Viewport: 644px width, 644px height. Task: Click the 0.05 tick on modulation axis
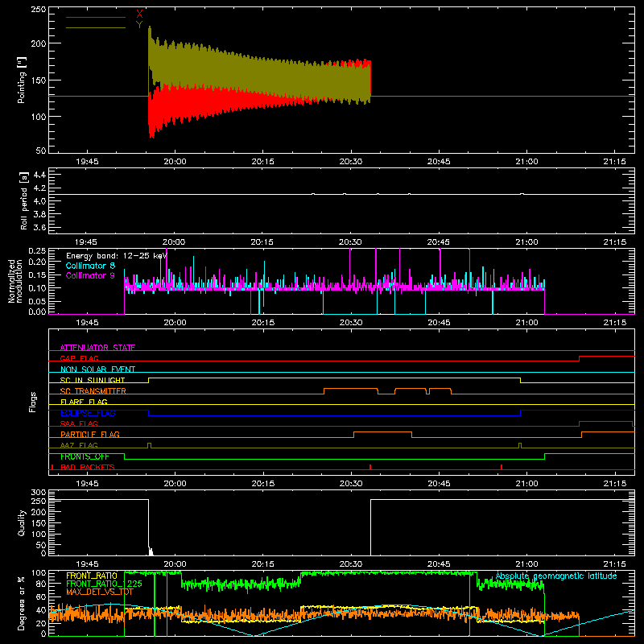point(37,301)
